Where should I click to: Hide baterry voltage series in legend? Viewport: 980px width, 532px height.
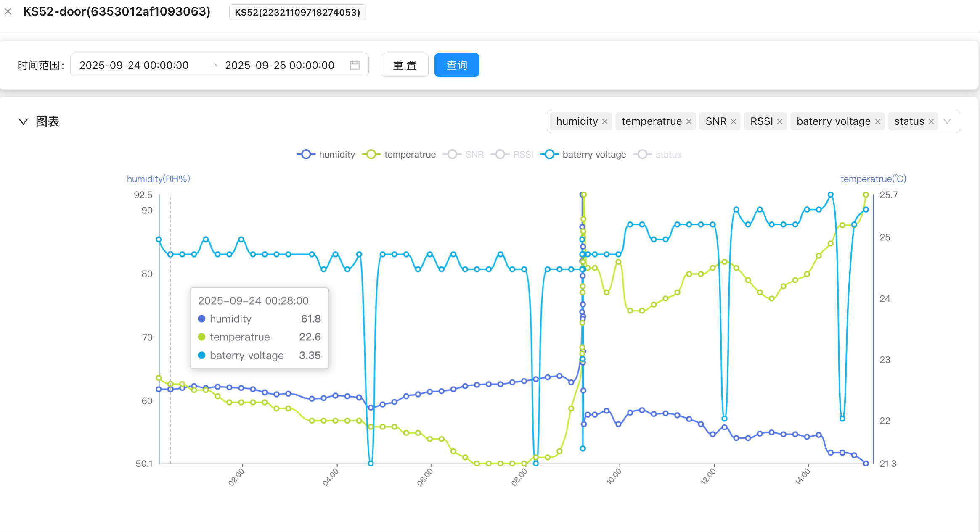pyautogui.click(x=583, y=155)
